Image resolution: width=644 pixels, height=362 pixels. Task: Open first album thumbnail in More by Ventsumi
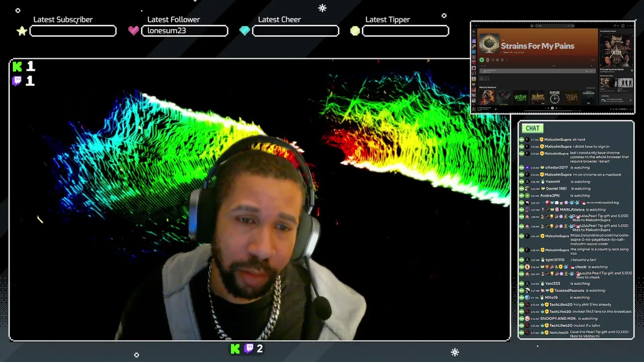point(487,98)
